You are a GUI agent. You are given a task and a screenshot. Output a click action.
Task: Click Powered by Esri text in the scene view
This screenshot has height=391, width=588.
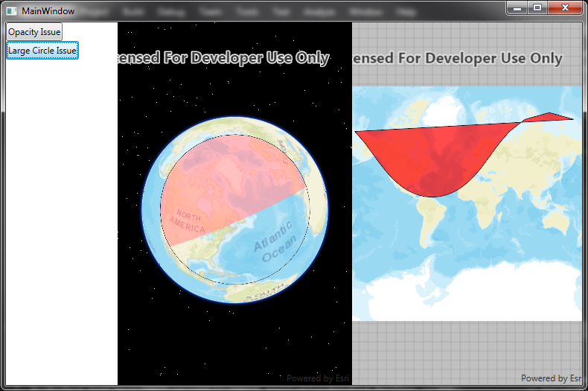[318, 378]
